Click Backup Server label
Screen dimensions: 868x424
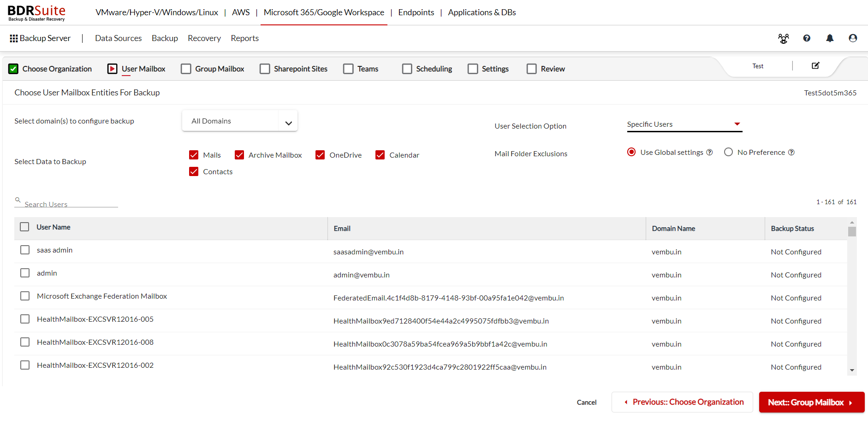(45, 38)
